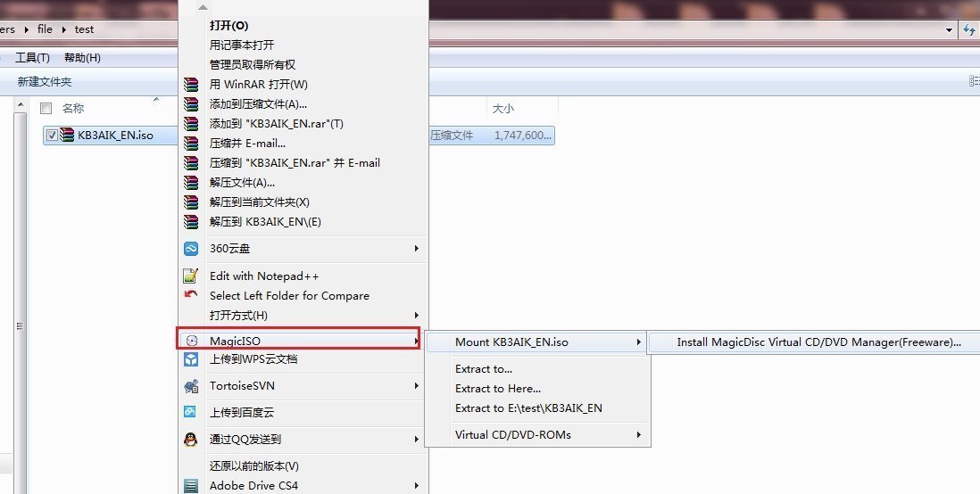Click the 压缩文件 type cell
This screenshot has height=494, width=980.
click(x=452, y=135)
